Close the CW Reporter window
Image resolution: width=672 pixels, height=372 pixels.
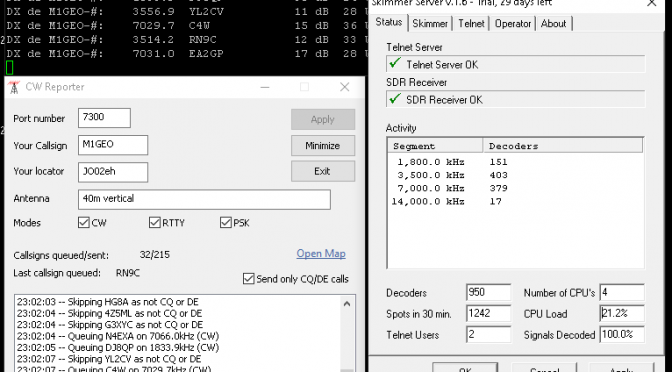(x=345, y=87)
